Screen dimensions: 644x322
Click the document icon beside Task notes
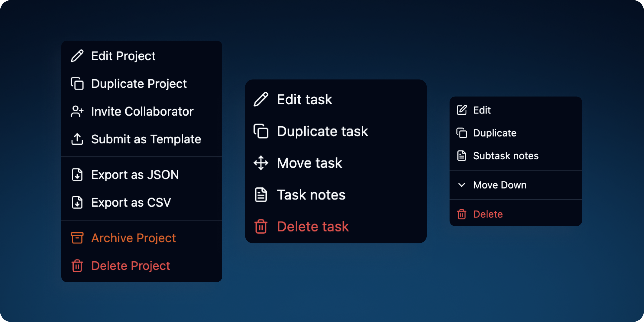tap(261, 195)
